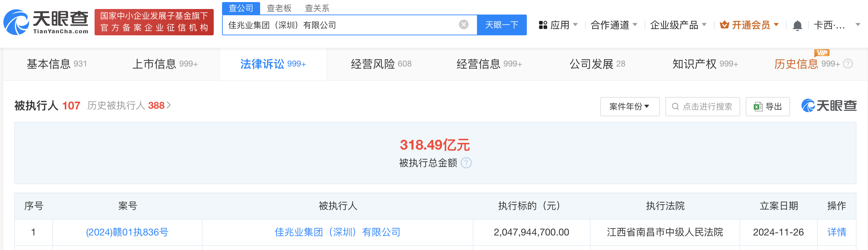
Task: Click the 2,047,944,700.00 amount cell
Action: [x=531, y=232]
